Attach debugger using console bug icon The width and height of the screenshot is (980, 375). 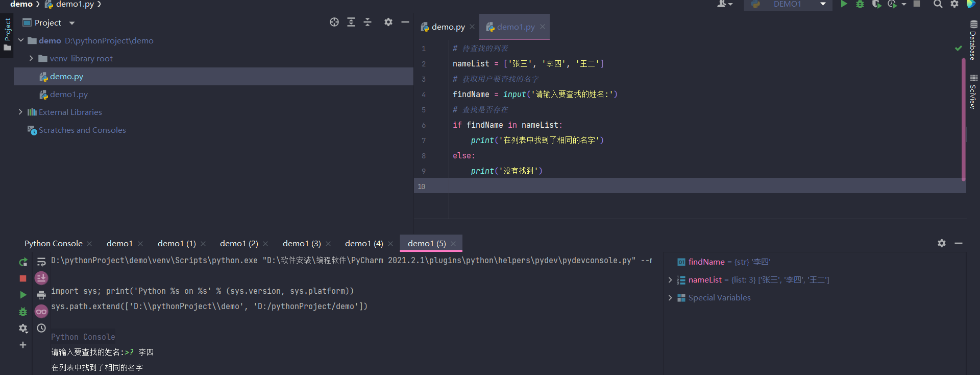pos(23,312)
